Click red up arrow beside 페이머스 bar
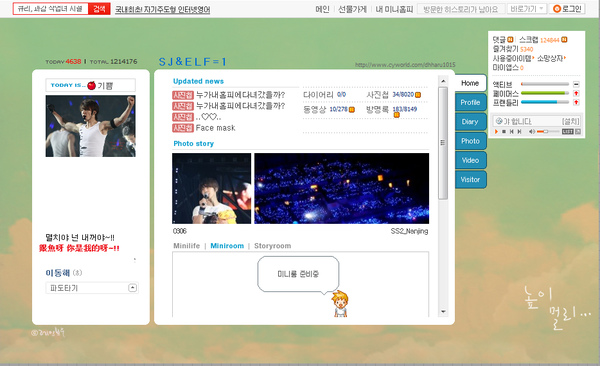Screen dimensions: 600x366 [576, 93]
